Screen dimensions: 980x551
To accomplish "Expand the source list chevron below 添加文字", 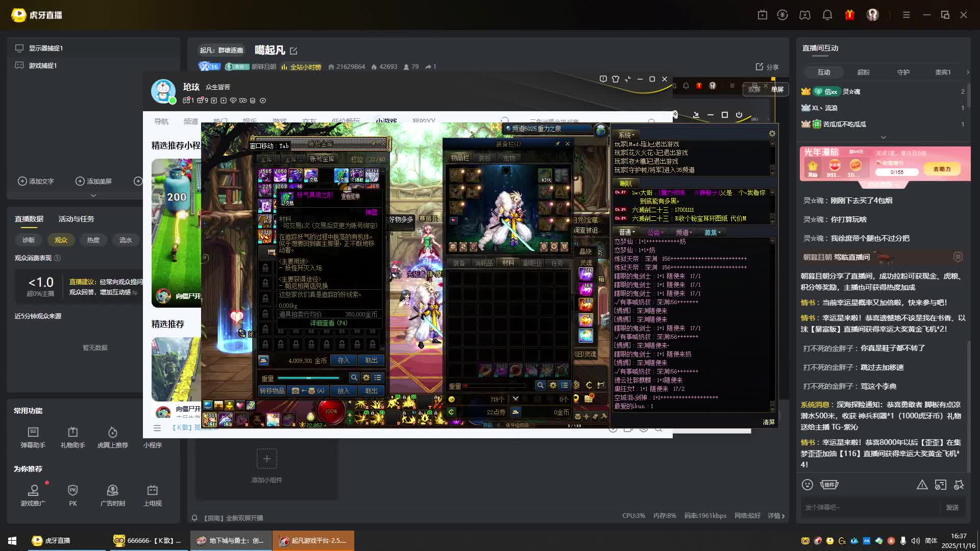I will coord(93,195).
